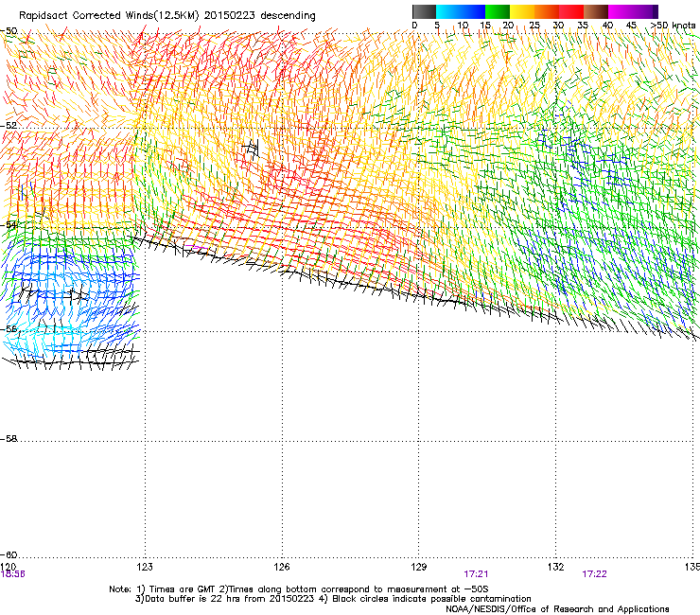Click the latitude label "-56"
700x615 pixels.
(x=9, y=329)
